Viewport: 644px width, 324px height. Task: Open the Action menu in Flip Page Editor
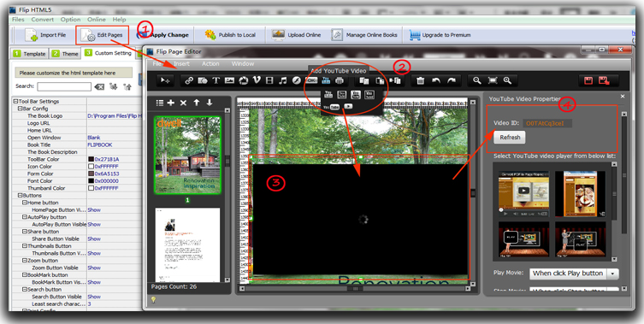coord(210,63)
